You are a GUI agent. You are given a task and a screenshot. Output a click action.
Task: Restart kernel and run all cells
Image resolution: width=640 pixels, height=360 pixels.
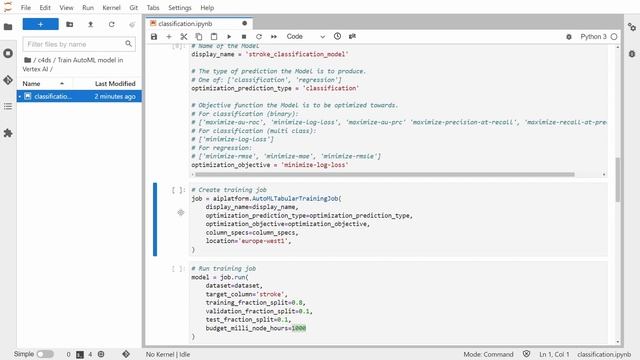pos(274,37)
